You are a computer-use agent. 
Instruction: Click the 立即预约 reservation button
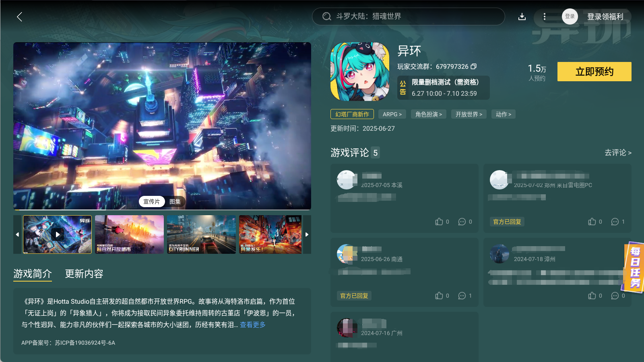[x=594, y=71]
